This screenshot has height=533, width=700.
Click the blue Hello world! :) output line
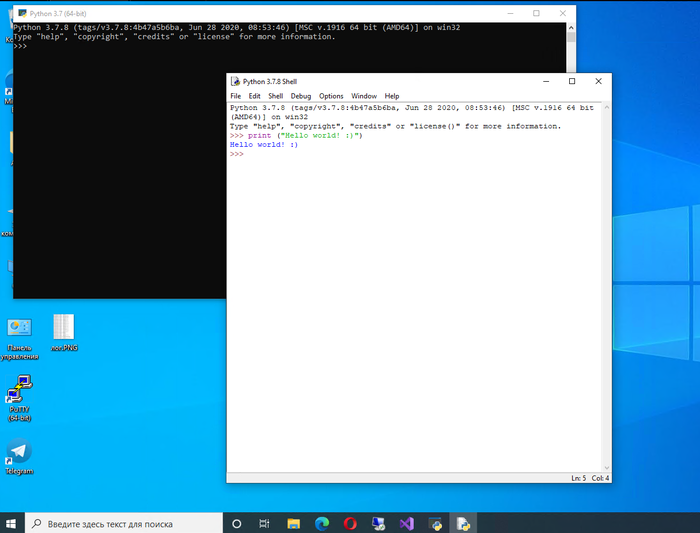coord(264,145)
